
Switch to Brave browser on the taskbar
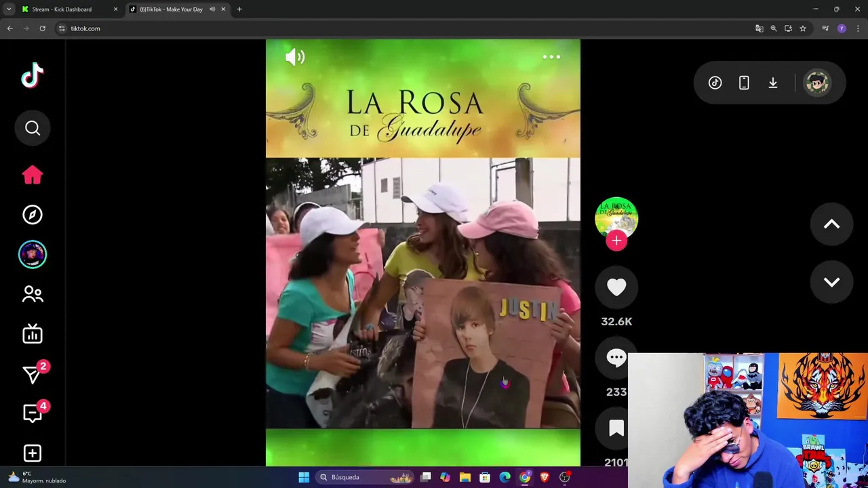545,477
